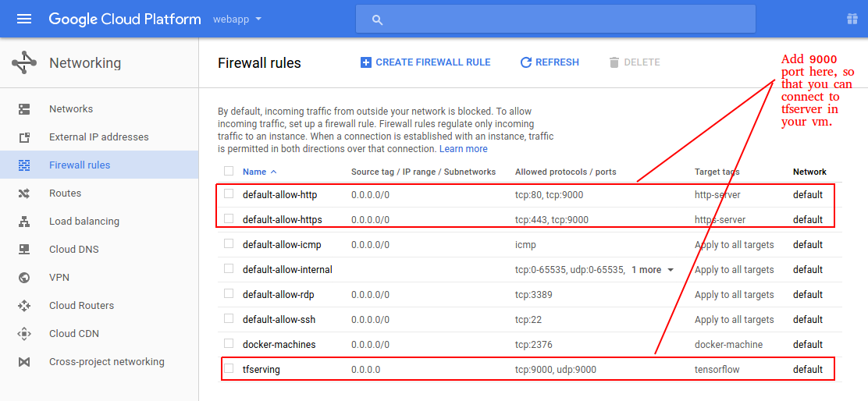
Task: Click the Cross-project networking icon
Action: pyautogui.click(x=23, y=362)
